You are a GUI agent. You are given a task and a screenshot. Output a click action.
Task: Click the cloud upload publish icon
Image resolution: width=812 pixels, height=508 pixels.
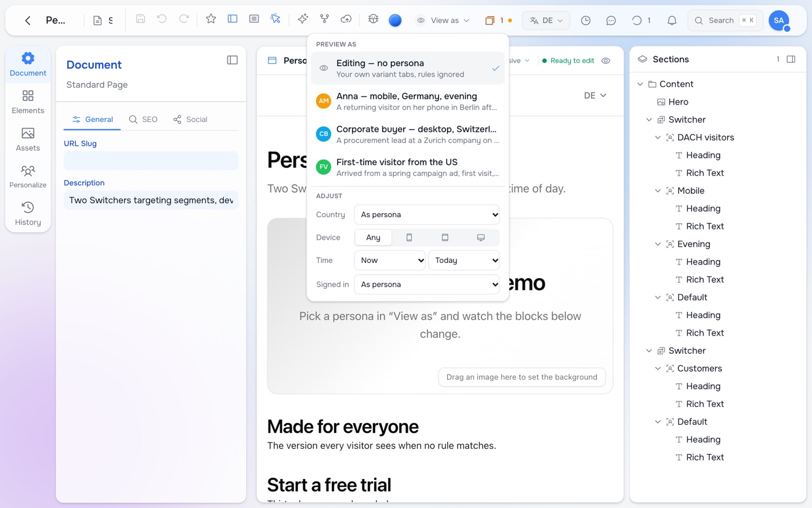346,19
